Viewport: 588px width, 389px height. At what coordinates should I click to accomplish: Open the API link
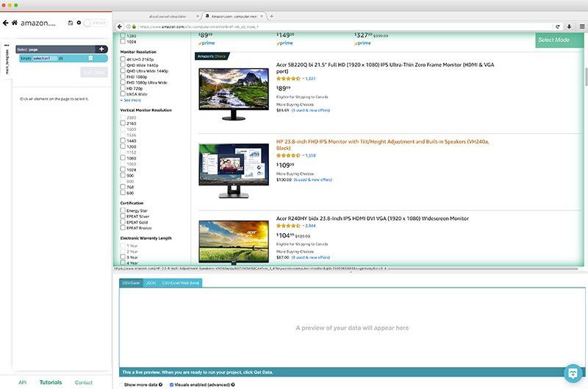tap(23, 382)
